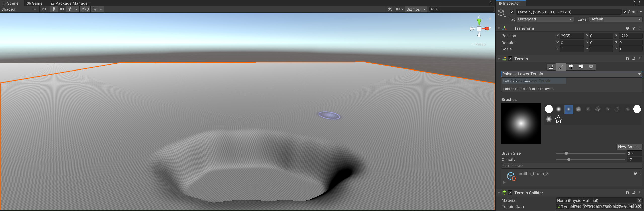Click the Y axis cone on orientation gizmo

pyautogui.click(x=479, y=22)
